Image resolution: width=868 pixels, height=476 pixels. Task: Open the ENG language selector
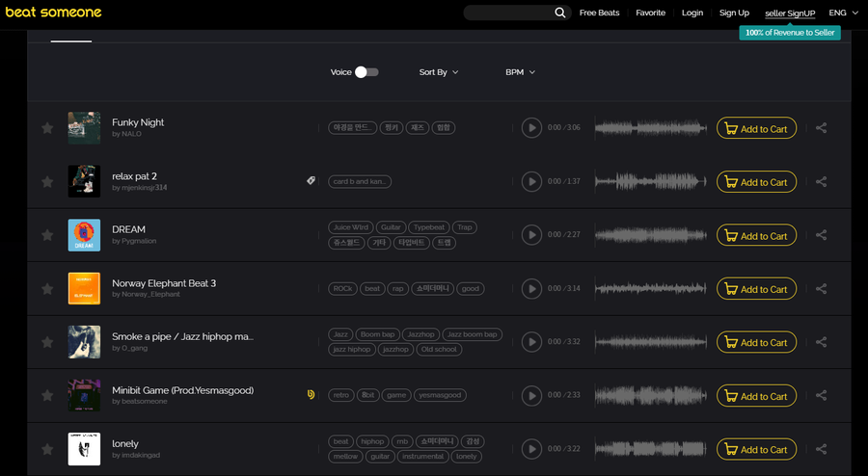click(x=843, y=13)
